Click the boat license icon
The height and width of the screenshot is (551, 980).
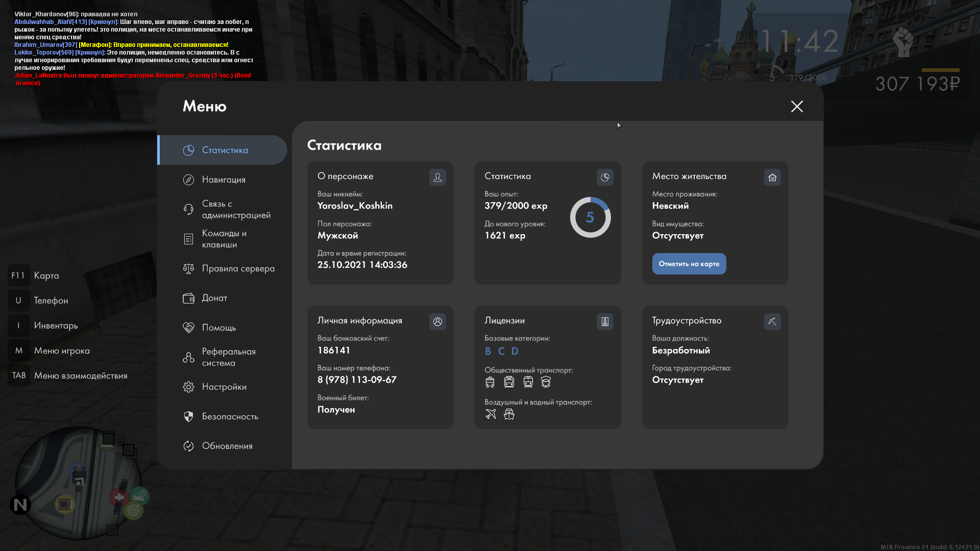509,414
